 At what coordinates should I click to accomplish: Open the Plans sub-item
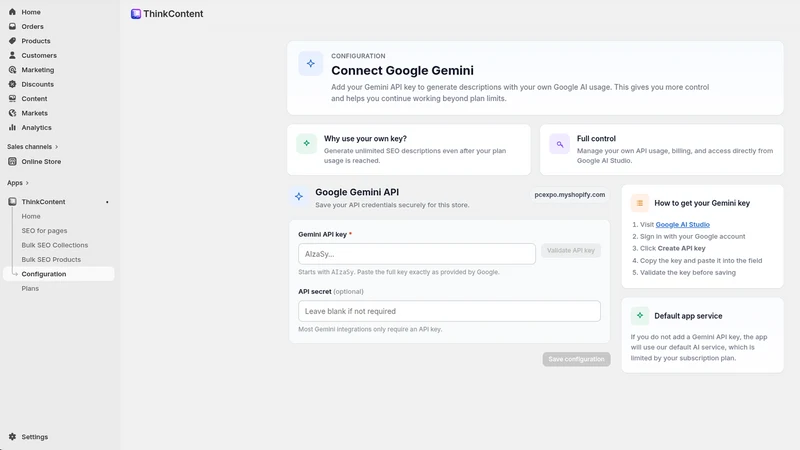30,288
